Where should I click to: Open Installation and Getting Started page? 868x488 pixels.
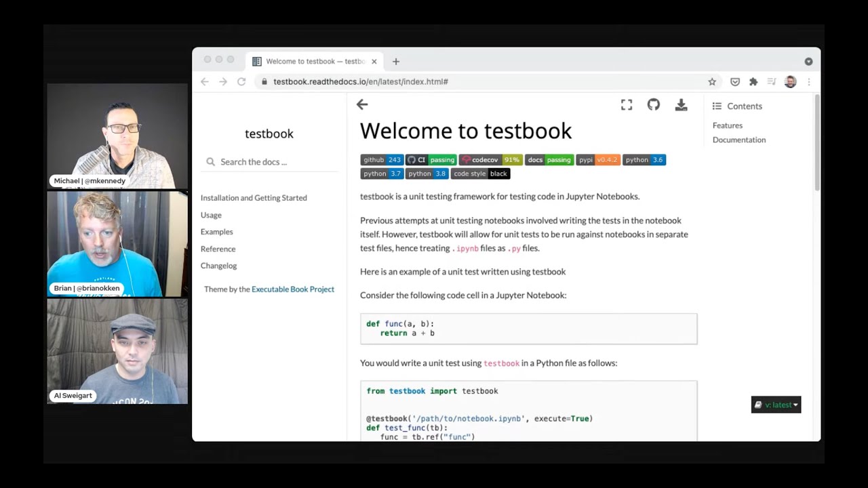[x=254, y=198]
